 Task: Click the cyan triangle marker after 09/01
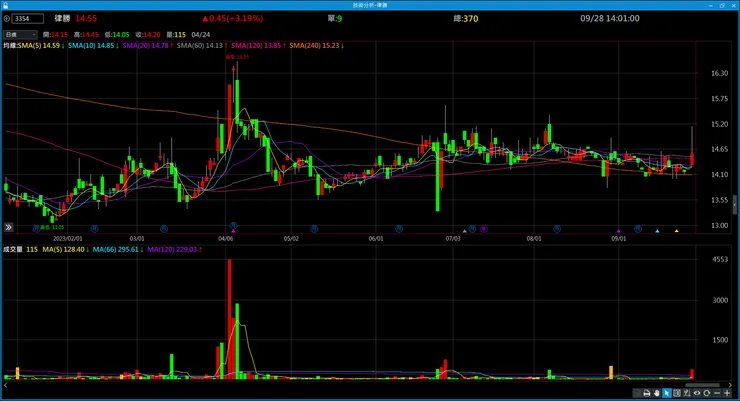pos(657,231)
